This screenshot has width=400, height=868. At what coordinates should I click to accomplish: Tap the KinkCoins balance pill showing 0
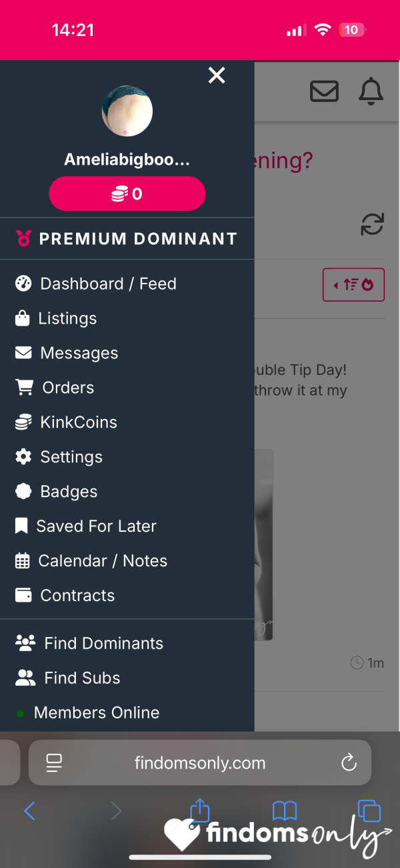coord(127,194)
